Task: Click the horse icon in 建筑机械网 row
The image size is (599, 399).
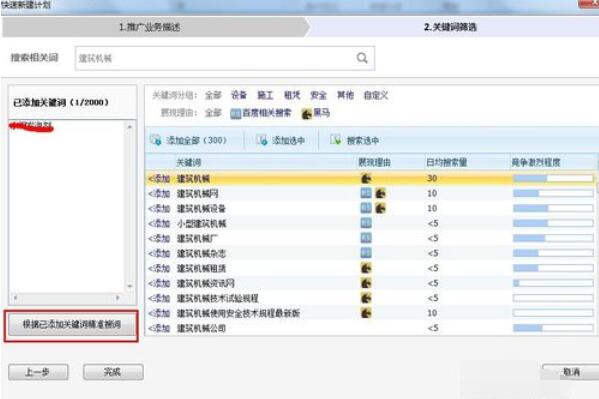Action: (x=380, y=193)
